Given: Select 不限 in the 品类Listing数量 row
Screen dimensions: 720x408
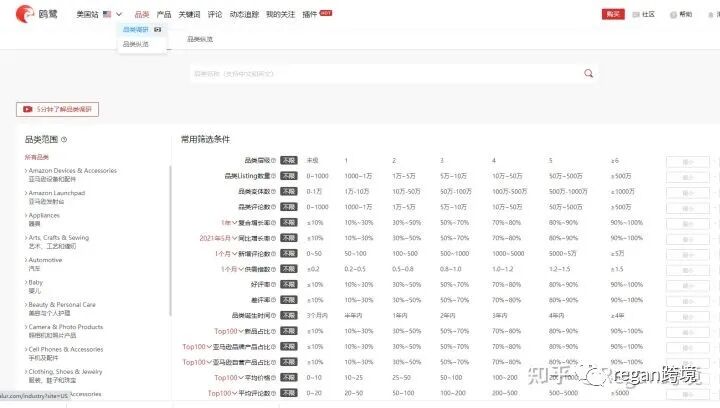Looking at the screenshot, I should [x=289, y=176].
